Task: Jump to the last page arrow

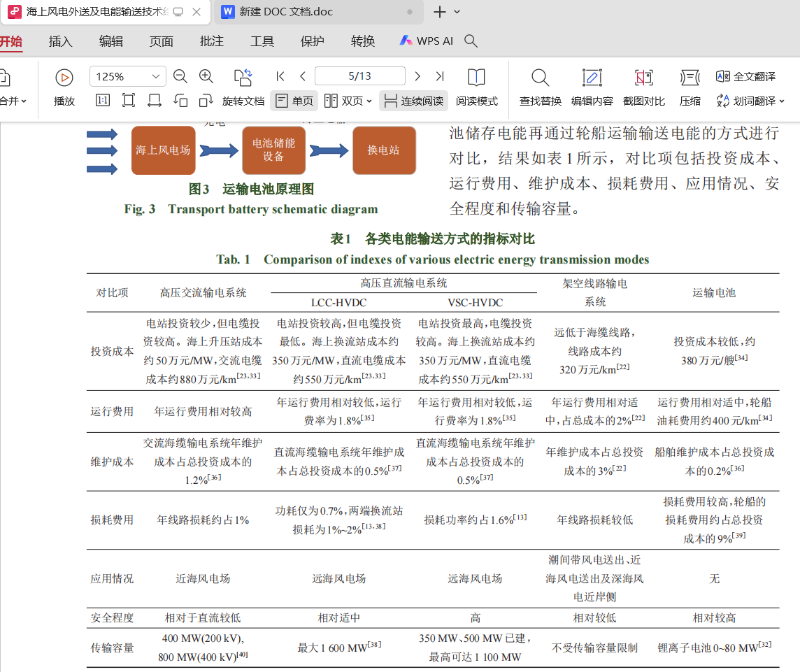Action: coord(439,76)
